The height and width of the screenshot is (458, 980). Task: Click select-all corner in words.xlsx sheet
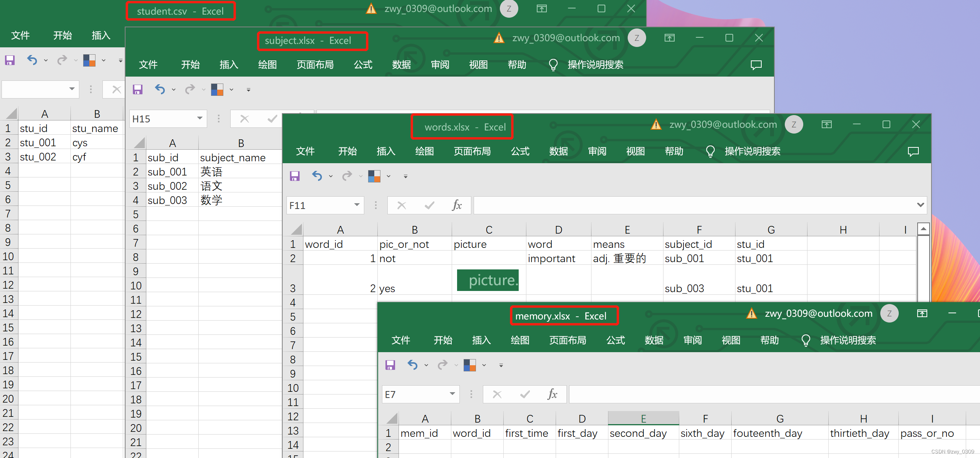pyautogui.click(x=296, y=229)
